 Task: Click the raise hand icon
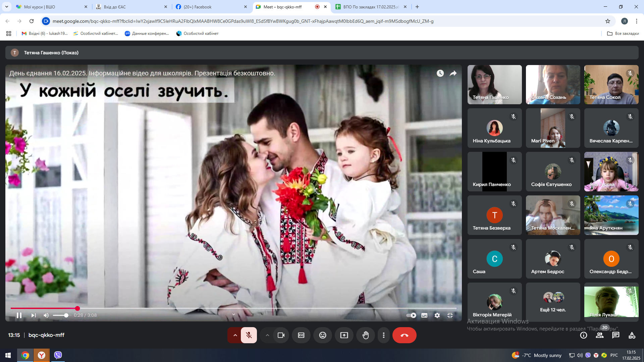tap(366, 335)
